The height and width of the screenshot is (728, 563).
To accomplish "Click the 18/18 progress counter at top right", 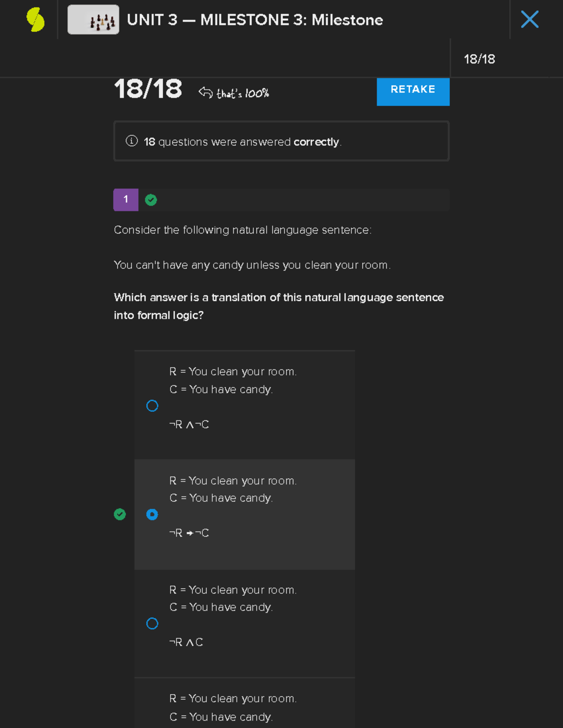I will point(479,59).
